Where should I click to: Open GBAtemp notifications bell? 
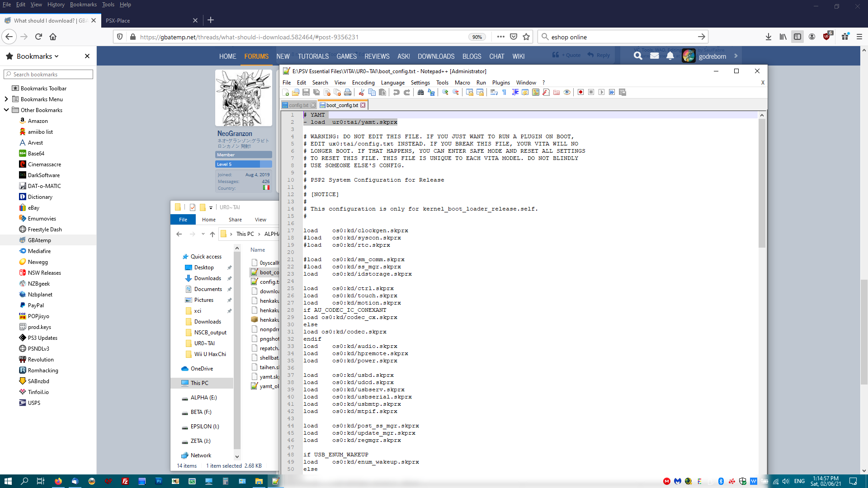tap(670, 56)
